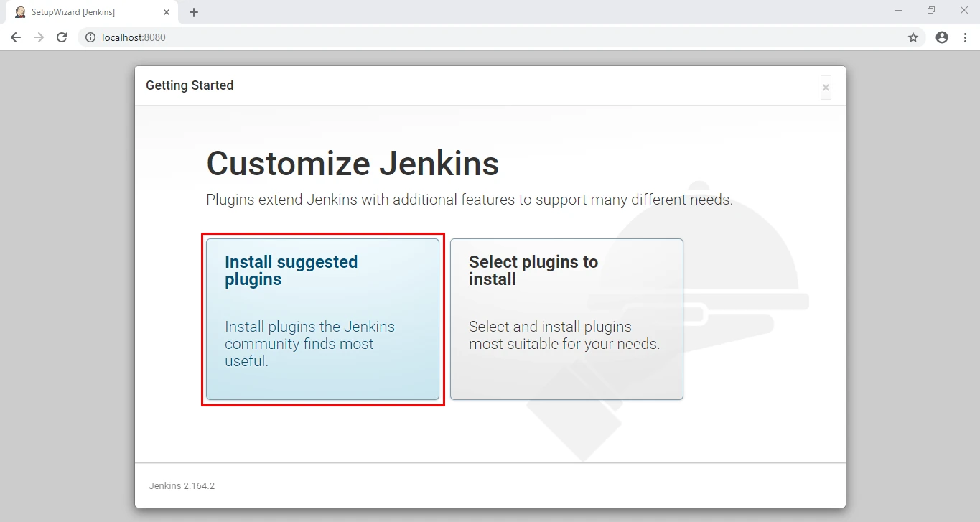
Task: Click the Getting Started header text
Action: click(x=190, y=85)
